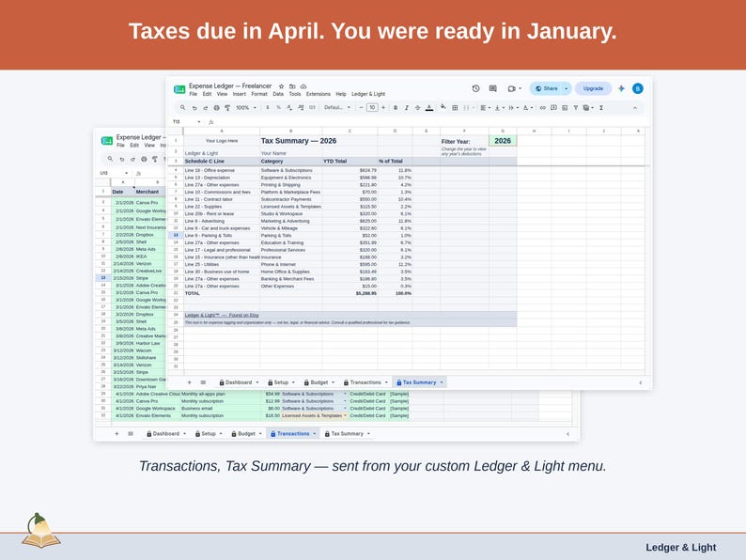Toggle italic formatting
The width and height of the screenshot is (746, 560).
(406, 108)
